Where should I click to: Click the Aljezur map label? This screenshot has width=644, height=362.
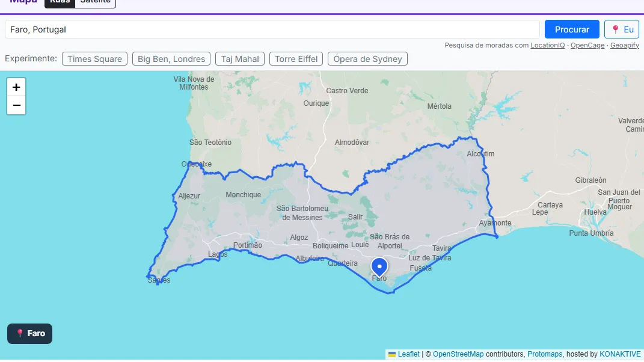click(189, 196)
